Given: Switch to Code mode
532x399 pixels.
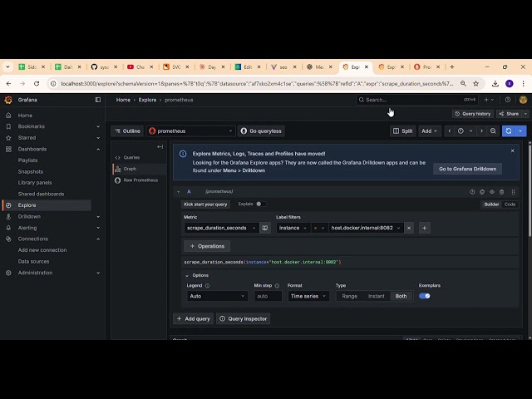Looking at the screenshot, I should (x=510, y=204).
